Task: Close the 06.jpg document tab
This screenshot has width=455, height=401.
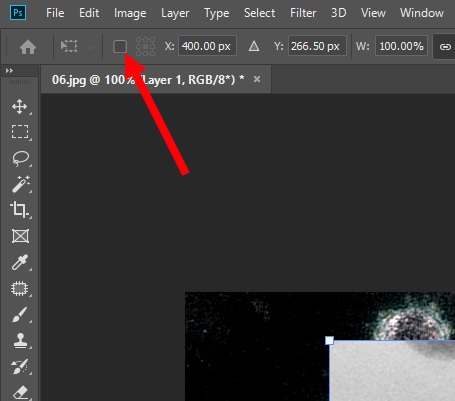Action: (257, 79)
